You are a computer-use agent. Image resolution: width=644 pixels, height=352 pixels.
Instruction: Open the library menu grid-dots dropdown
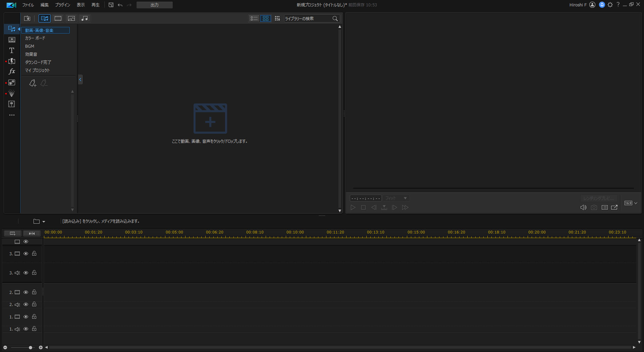pos(277,18)
